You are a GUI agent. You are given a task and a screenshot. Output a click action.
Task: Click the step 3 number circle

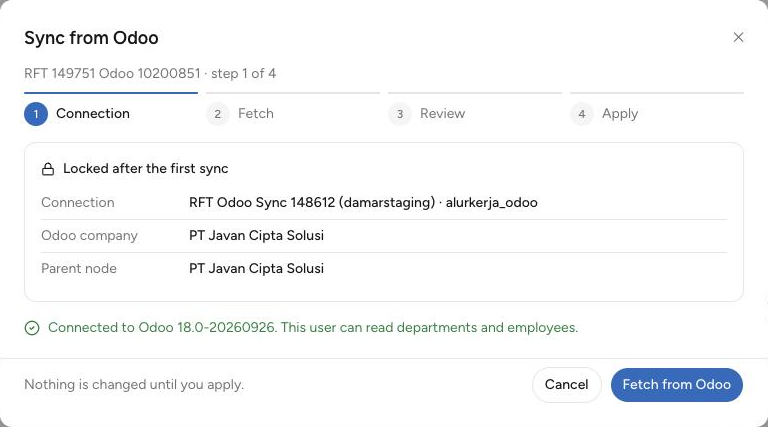click(400, 114)
